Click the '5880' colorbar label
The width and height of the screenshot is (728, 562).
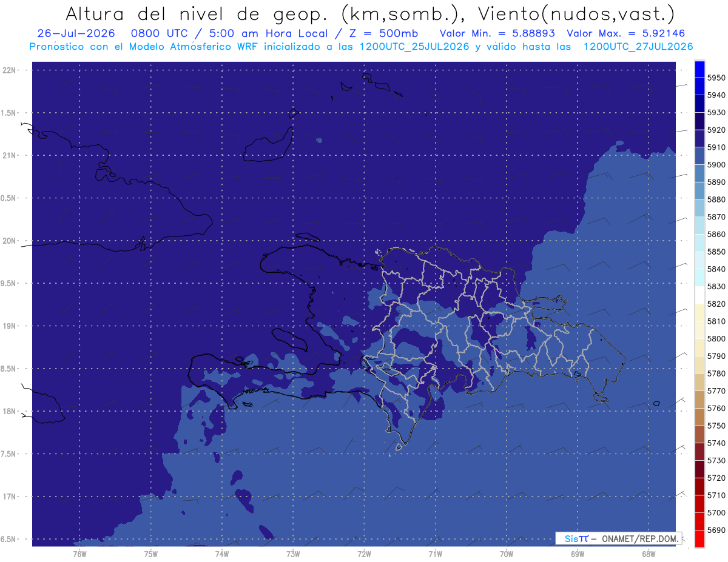click(x=716, y=199)
